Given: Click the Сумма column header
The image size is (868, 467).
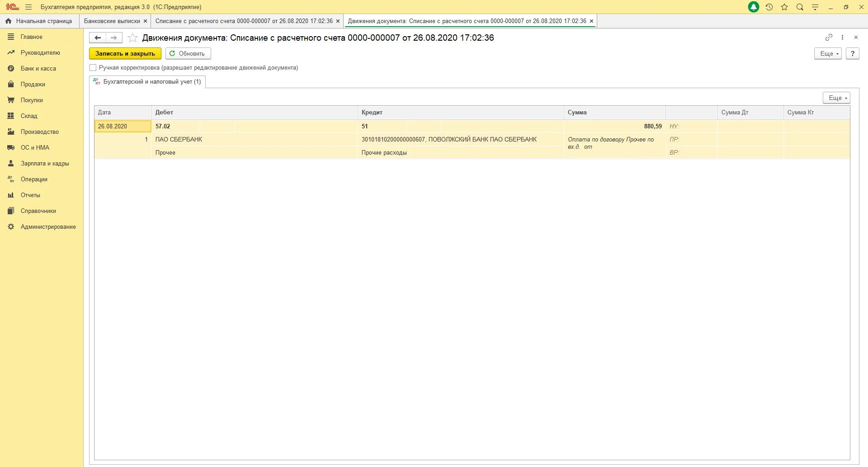Looking at the screenshot, I should 615,113.
